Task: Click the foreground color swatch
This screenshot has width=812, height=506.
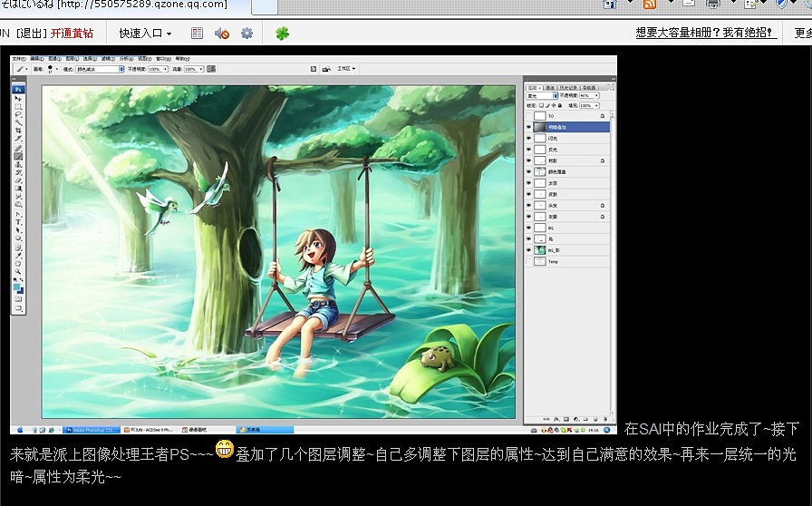Action: 16,286
